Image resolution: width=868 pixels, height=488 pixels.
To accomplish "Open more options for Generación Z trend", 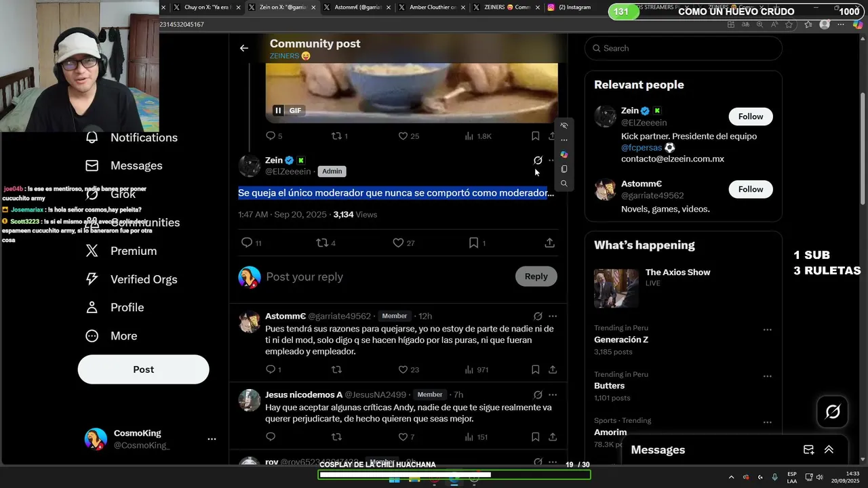I will coord(767,330).
